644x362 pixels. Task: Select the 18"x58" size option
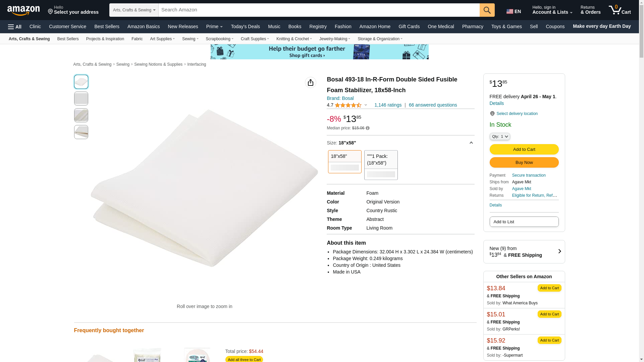[345, 162]
